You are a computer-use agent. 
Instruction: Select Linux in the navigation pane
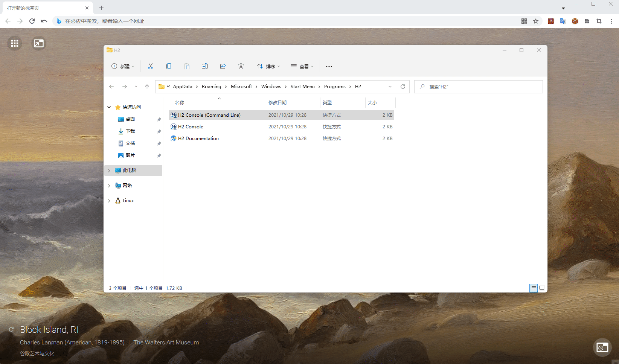tap(128, 201)
